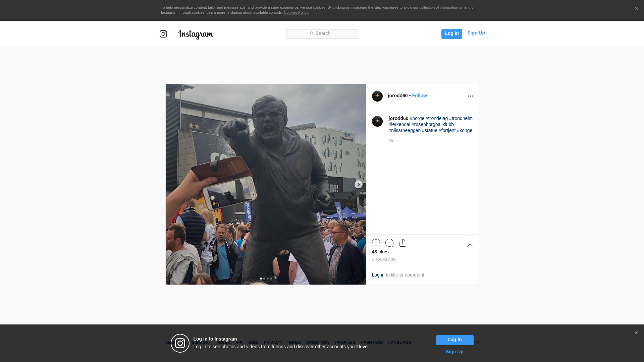Click the comment speech bubble icon
Viewport: 644px width, 362px height.
pyautogui.click(x=389, y=243)
